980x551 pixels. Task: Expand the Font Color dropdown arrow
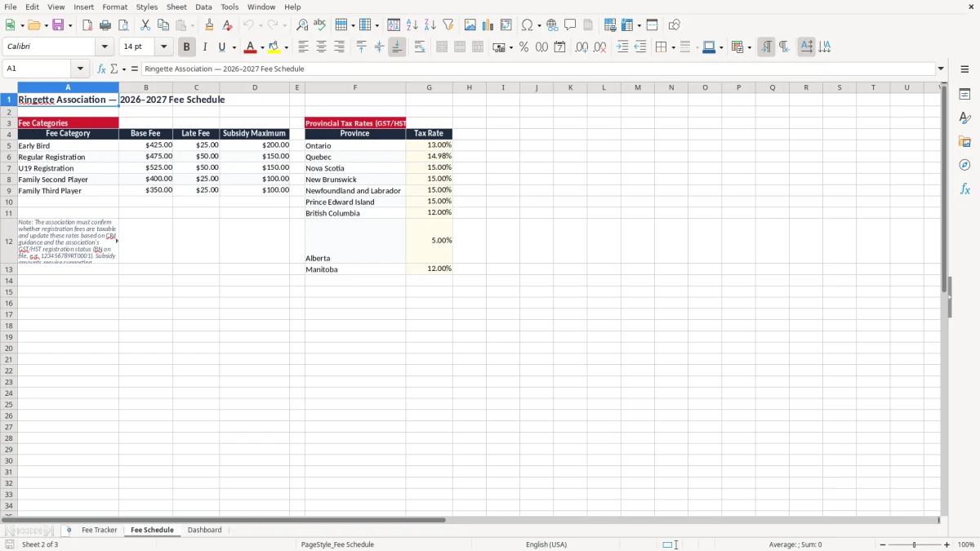(x=262, y=47)
